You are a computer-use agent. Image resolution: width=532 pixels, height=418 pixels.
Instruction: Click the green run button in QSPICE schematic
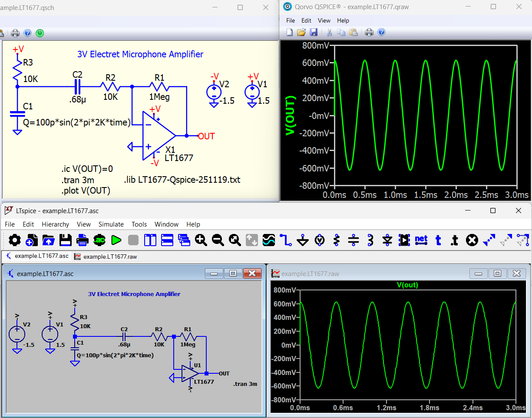(40, 33)
